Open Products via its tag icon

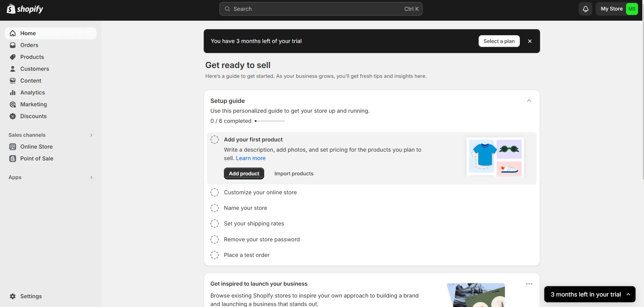tap(13, 57)
